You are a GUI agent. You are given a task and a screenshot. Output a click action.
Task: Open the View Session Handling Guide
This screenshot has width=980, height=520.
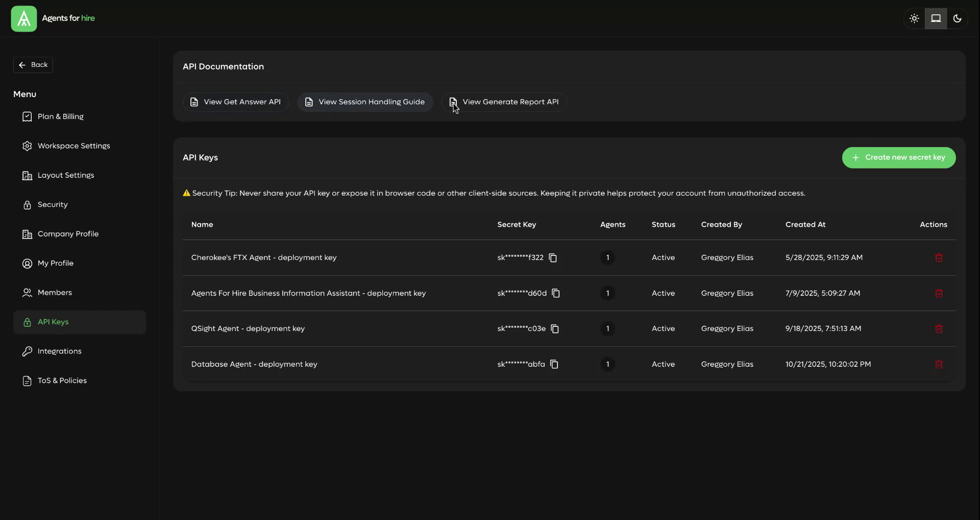[364, 102]
